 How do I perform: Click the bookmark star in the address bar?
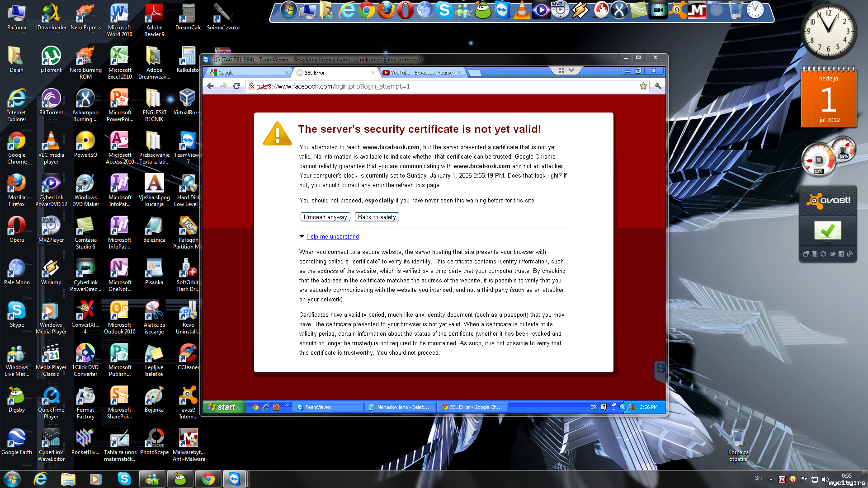[x=643, y=86]
